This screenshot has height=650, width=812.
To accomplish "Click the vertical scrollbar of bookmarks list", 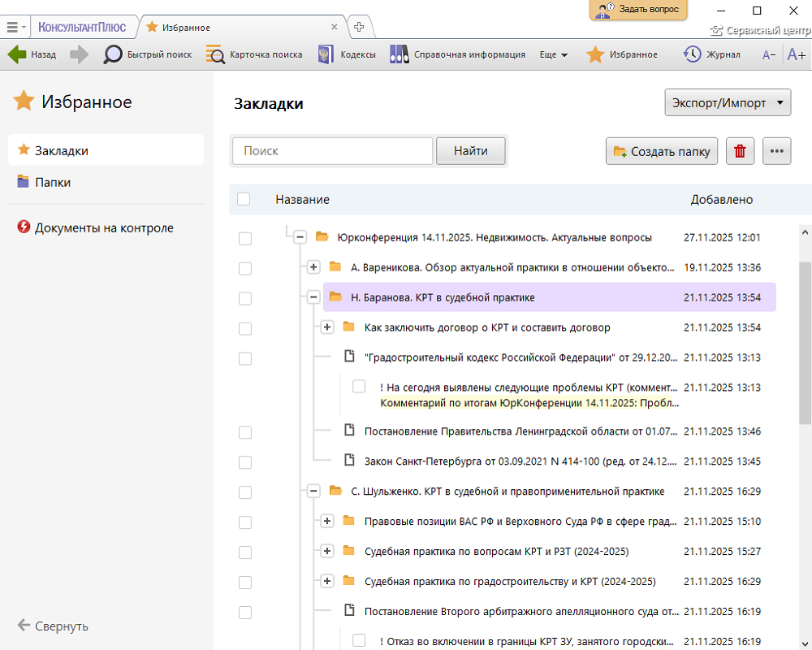I will pyautogui.click(x=805, y=341).
